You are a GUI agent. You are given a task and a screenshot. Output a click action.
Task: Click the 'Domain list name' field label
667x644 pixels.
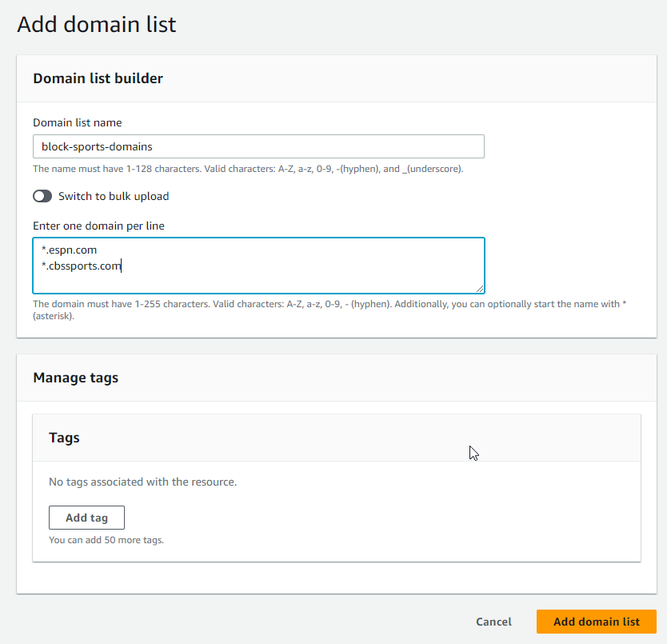click(78, 122)
